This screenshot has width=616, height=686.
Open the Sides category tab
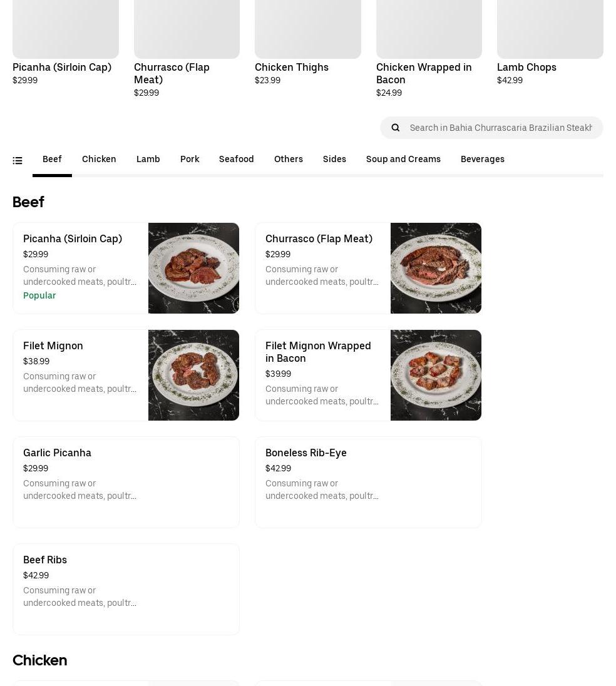334,159
